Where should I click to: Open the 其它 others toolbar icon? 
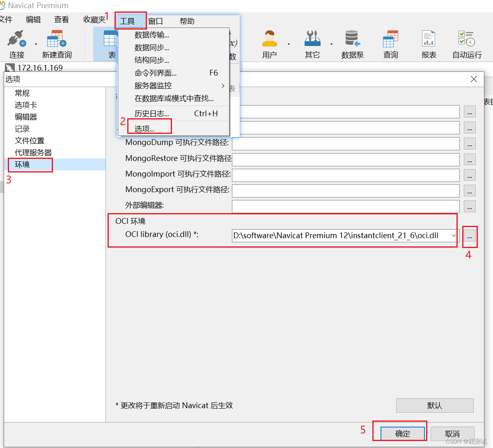point(312,39)
